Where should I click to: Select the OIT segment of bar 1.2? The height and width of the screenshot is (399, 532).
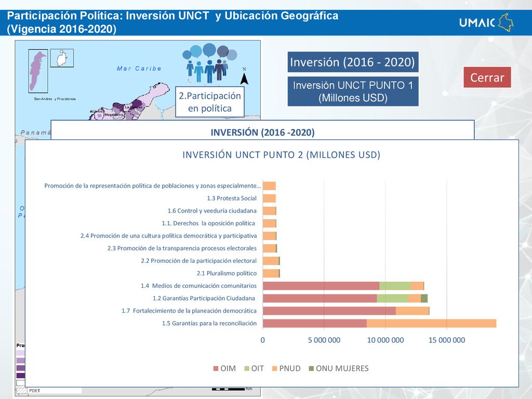tap(392, 298)
